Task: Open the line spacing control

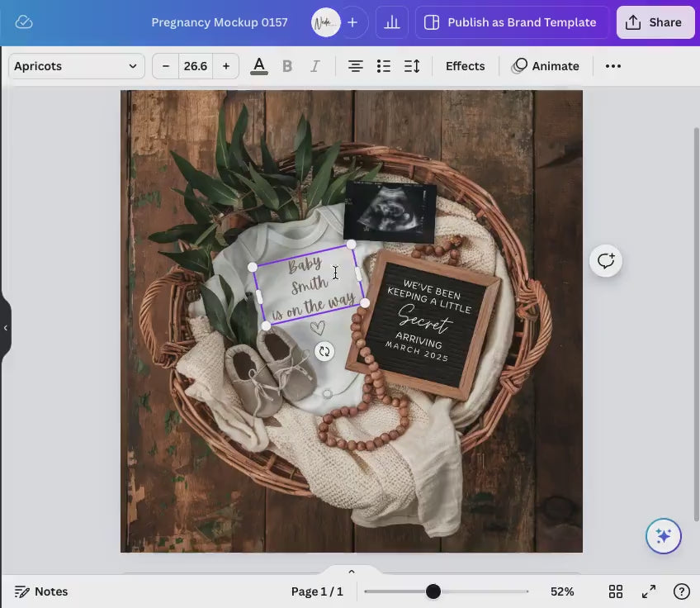Action: click(x=412, y=66)
